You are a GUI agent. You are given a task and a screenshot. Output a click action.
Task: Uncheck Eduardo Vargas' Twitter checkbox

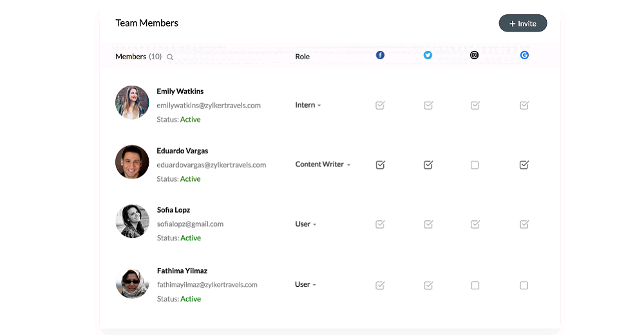pyautogui.click(x=428, y=165)
